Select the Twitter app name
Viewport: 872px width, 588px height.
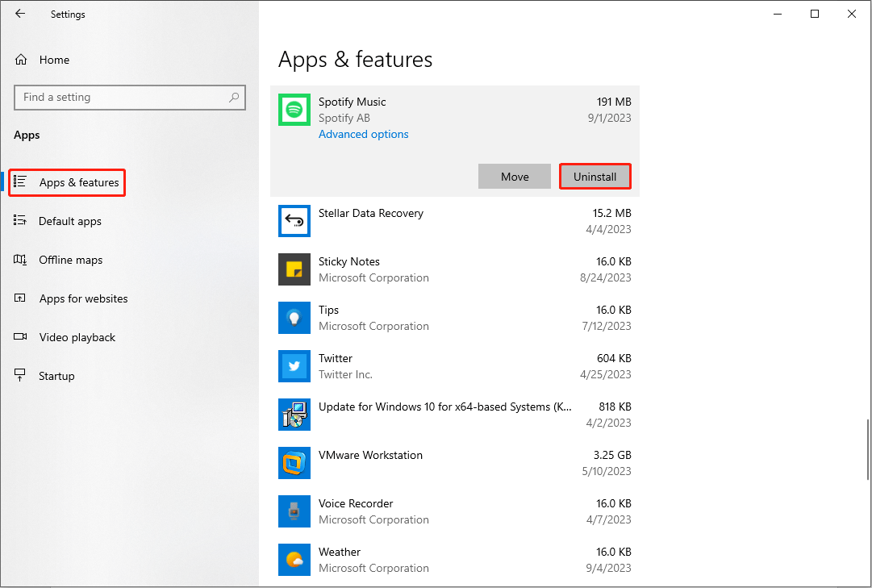click(x=336, y=358)
